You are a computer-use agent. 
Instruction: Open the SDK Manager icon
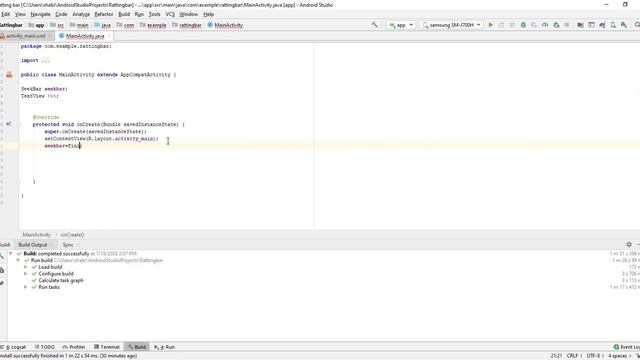coord(624,25)
